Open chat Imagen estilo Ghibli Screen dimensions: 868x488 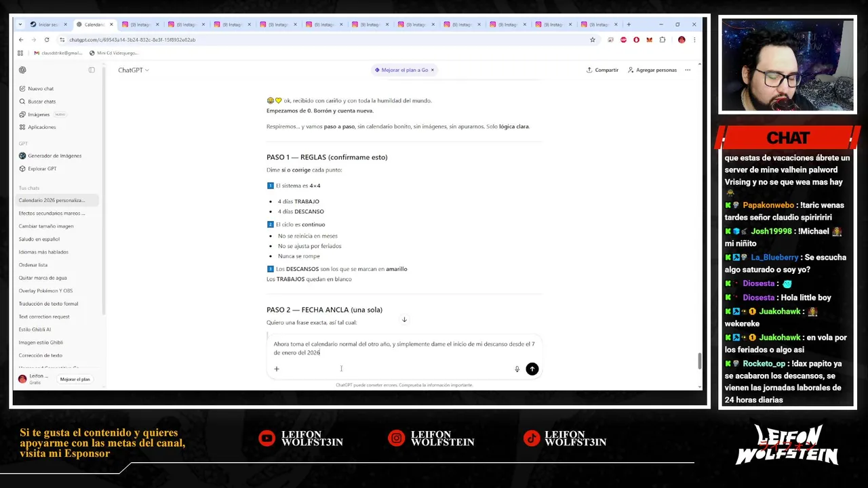pyautogui.click(x=58, y=342)
